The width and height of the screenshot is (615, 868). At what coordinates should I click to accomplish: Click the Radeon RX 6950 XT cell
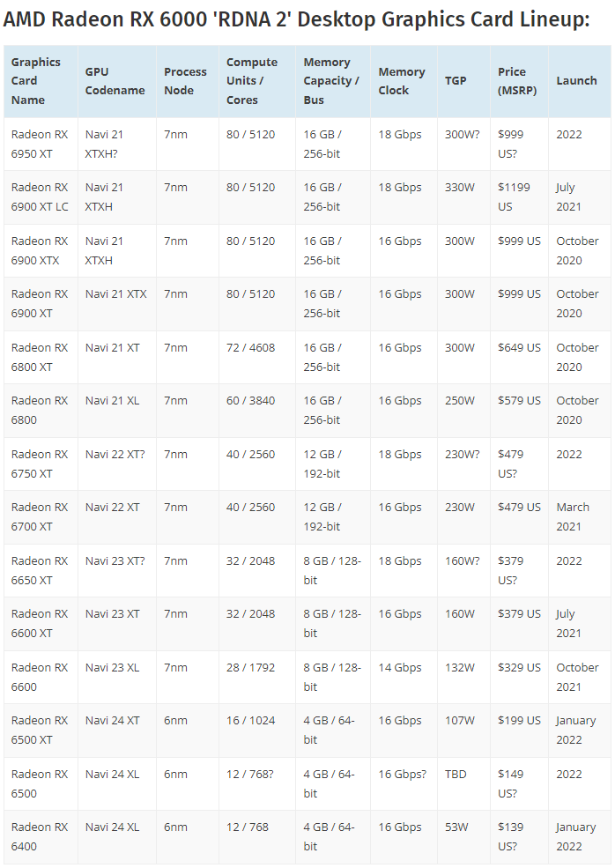click(40, 144)
